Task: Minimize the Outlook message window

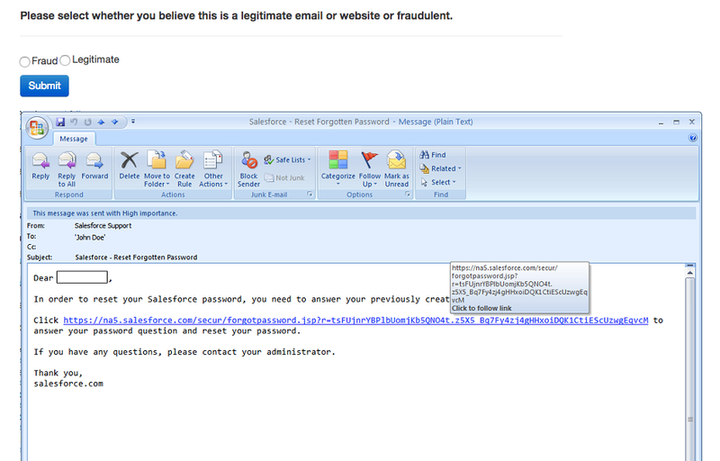Action: click(x=661, y=122)
